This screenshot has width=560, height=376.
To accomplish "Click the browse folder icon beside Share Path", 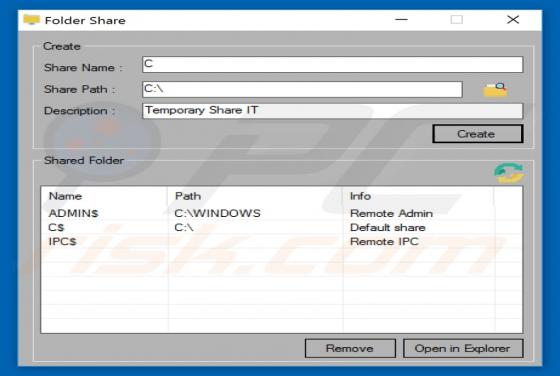I will tap(495, 89).
